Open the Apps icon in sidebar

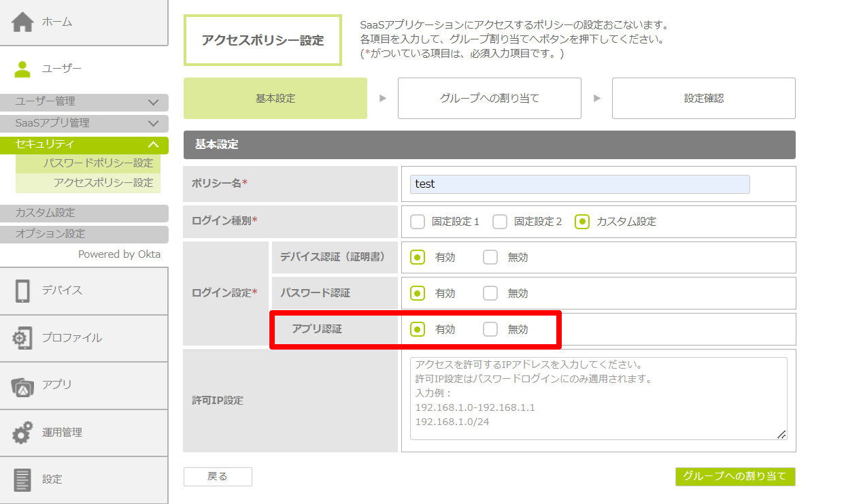[x=22, y=385]
